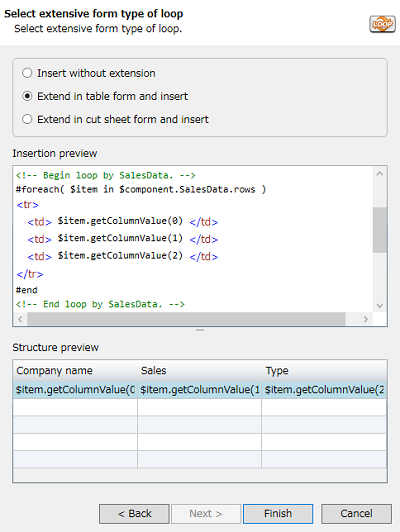Select the $item.getColumnValue(1) cell
Image resolution: width=400 pixels, height=532 pixels.
[x=200, y=390]
